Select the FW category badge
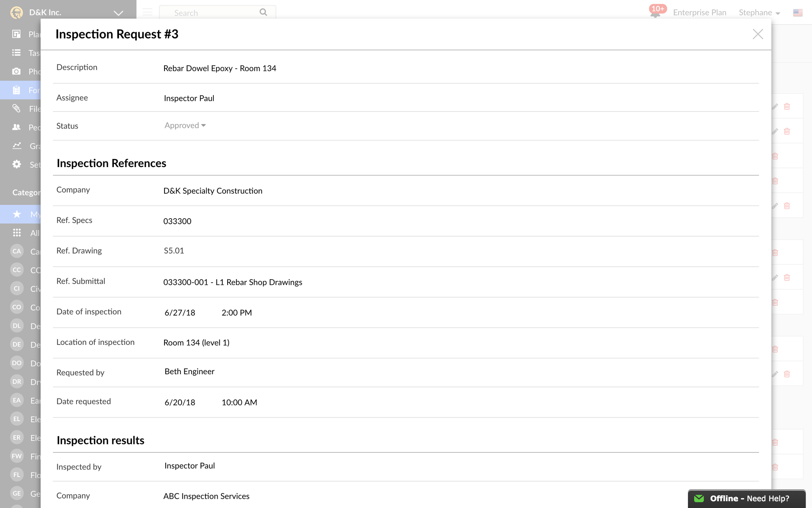 (x=17, y=456)
